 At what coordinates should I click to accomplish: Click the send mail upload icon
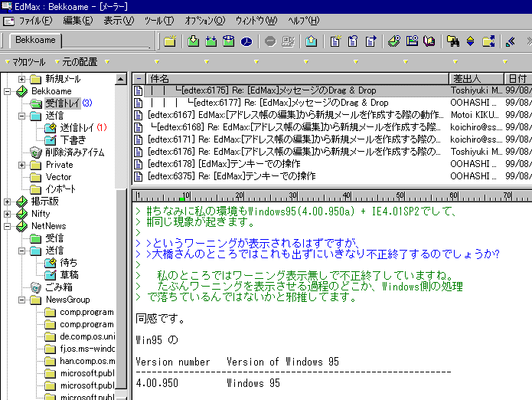311,41
